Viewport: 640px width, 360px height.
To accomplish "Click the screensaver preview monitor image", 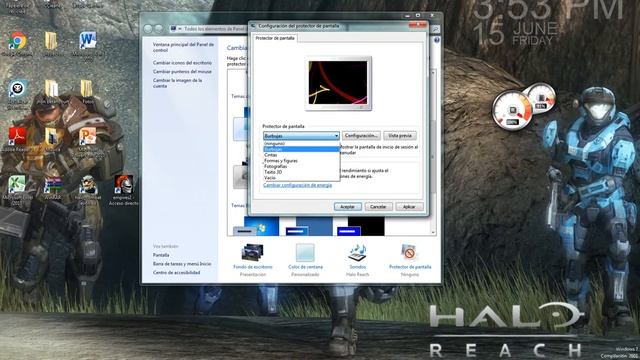I will pyautogui.click(x=338, y=83).
